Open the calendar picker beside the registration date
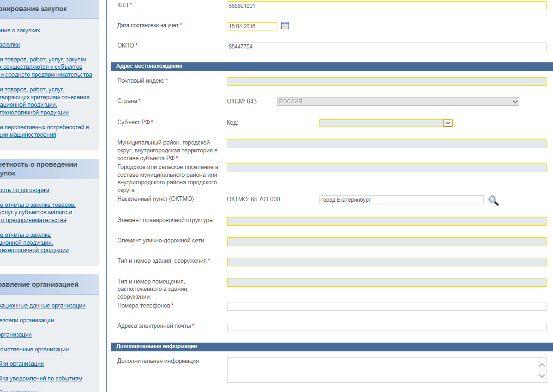This screenshot has height=392, width=553. 285,26
